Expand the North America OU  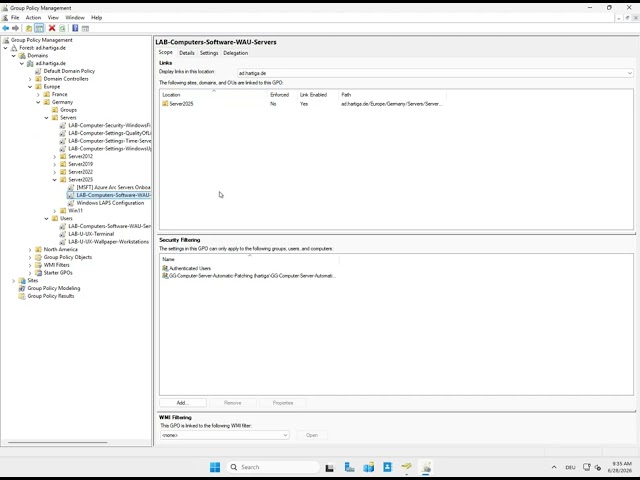click(x=30, y=249)
